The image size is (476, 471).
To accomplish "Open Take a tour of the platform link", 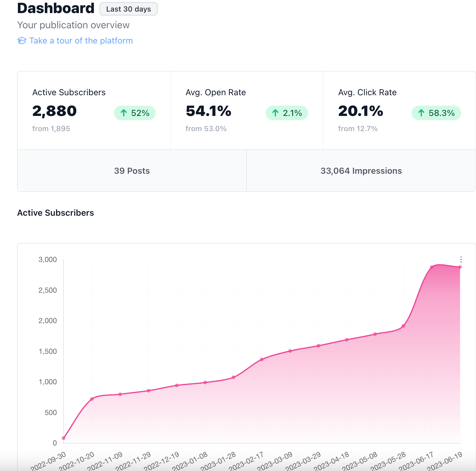I will [x=81, y=40].
